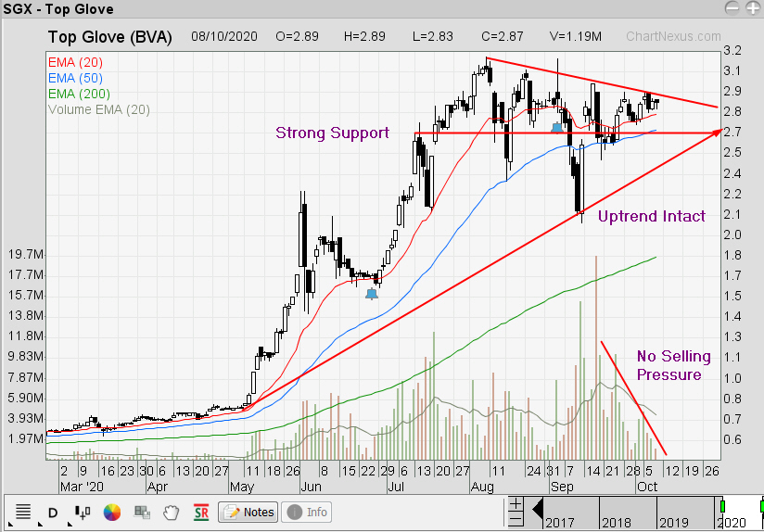Click the 08/10/2020 date readout
The height and width of the screenshot is (532, 764).
pos(224,36)
